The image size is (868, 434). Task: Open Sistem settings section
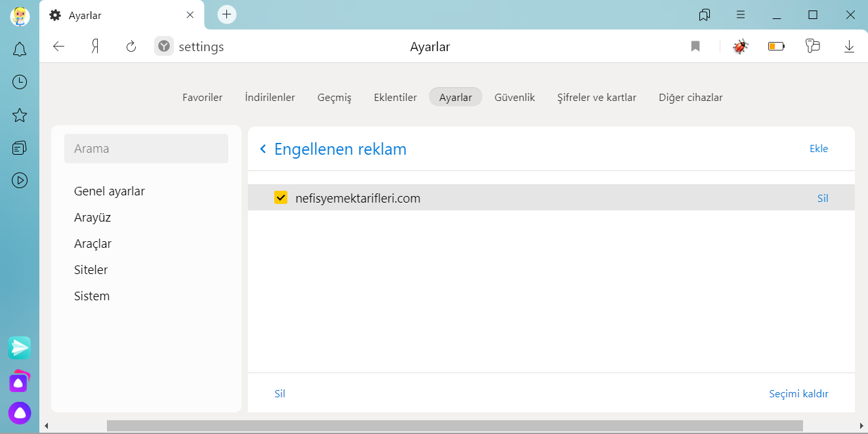click(92, 296)
